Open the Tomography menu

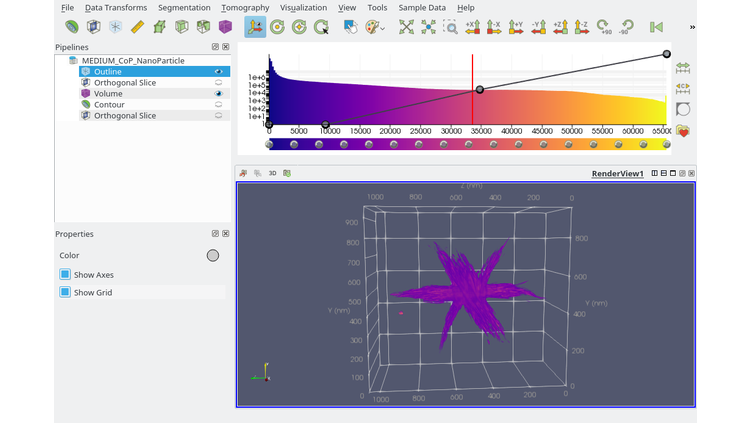coord(245,8)
